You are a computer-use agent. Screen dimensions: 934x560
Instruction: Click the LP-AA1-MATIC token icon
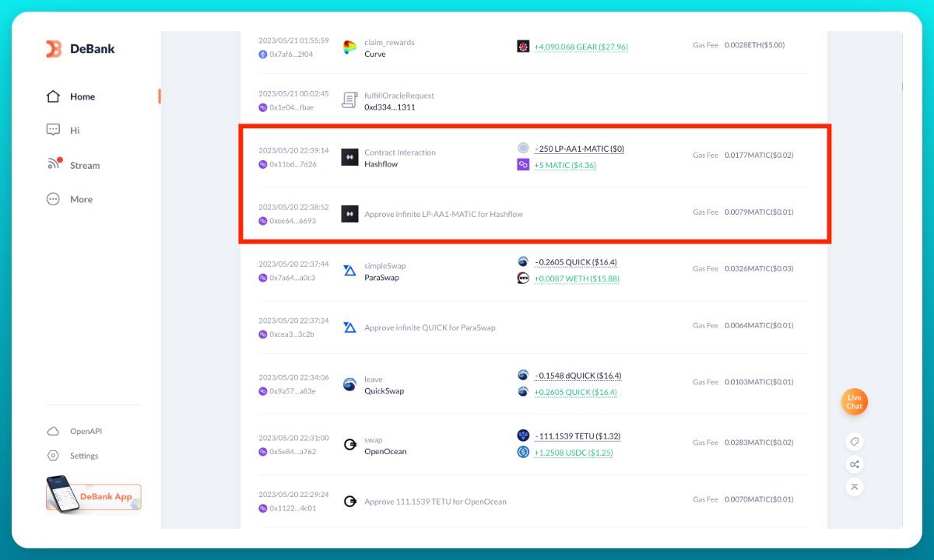pos(523,148)
